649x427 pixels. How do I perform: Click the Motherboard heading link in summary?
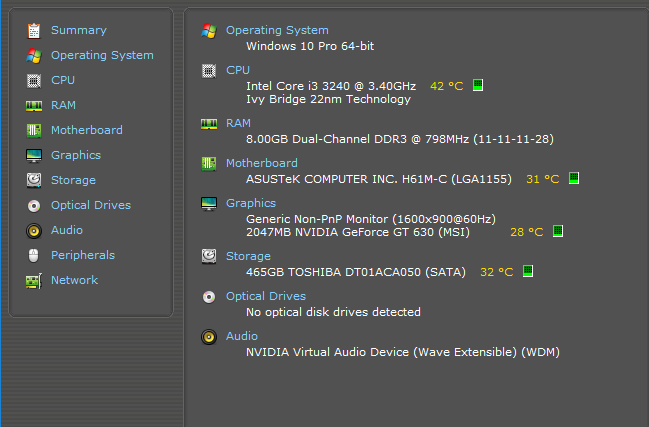262,163
